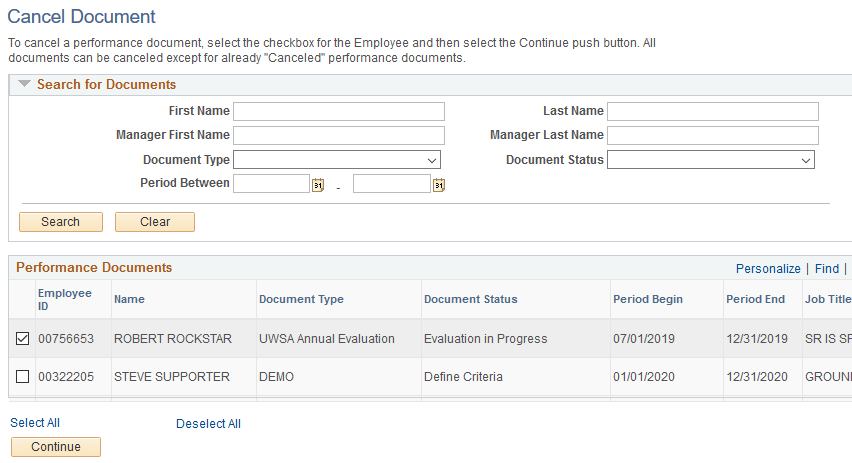Sort by Name column header
The image size is (852, 463).
pyautogui.click(x=129, y=299)
